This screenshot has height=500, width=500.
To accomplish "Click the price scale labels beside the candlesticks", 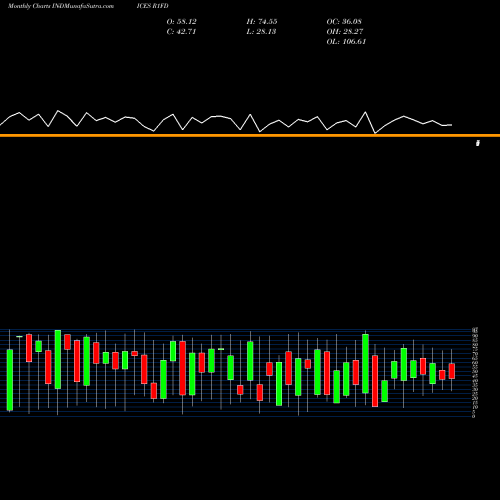I will pos(474,372).
